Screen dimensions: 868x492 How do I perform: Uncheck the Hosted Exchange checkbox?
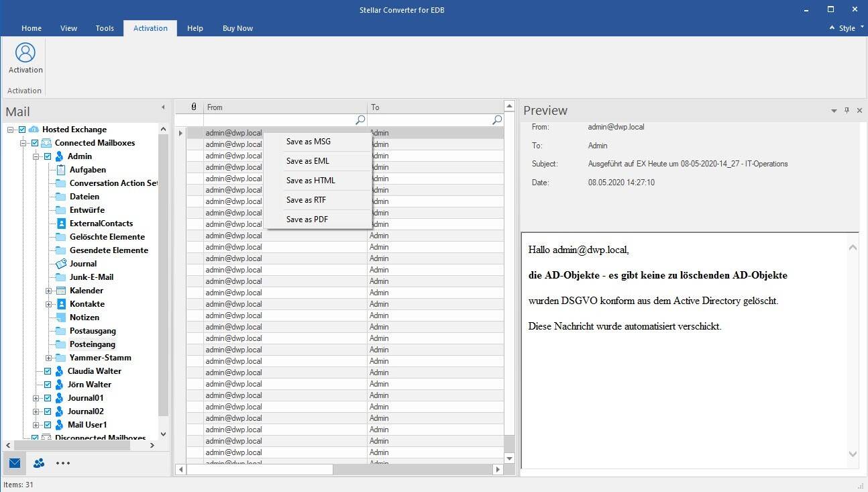(22, 130)
